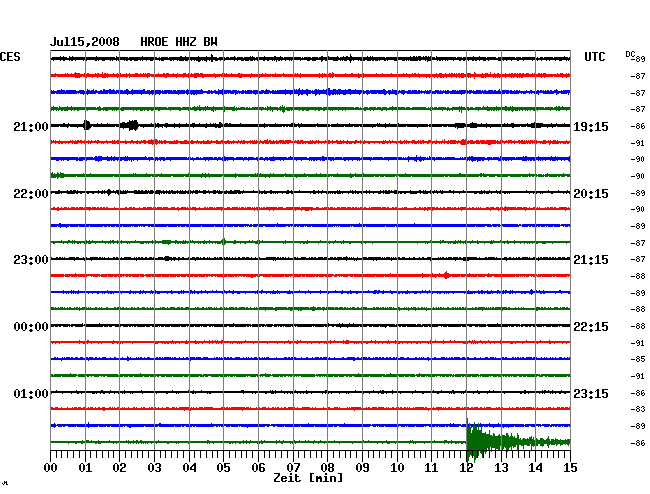650x494 pixels.
Task: Click minute tick label "00" on time axis
Action: pos(51,468)
